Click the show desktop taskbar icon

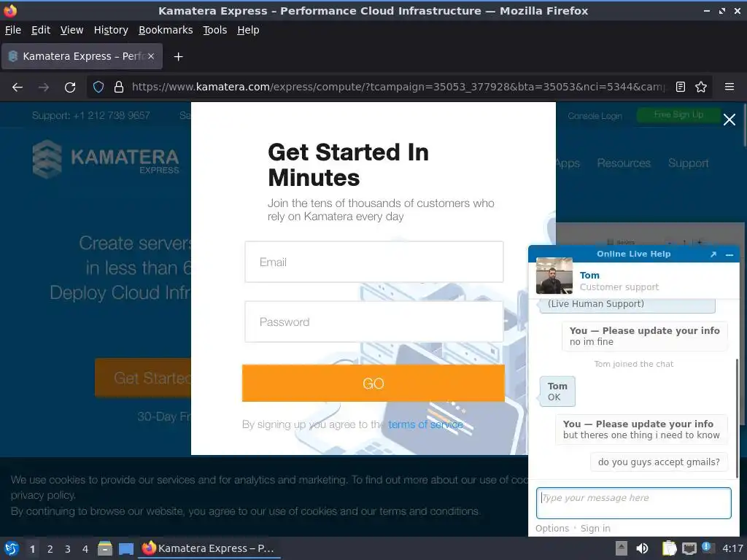pyautogui.click(x=126, y=548)
